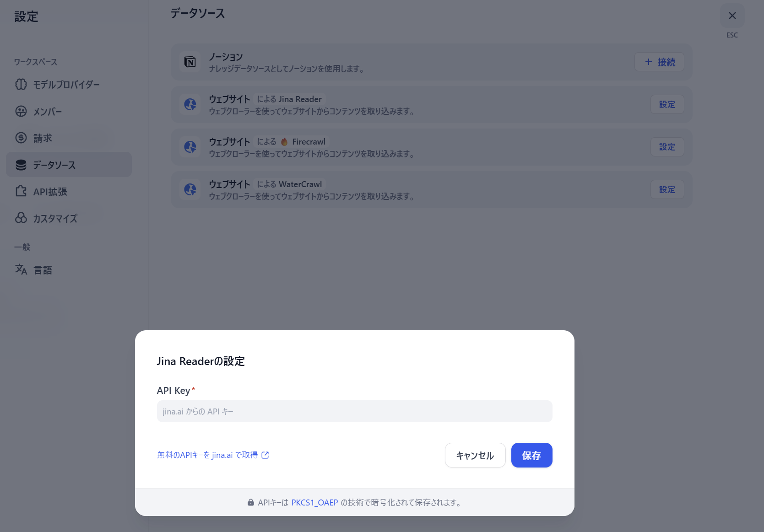Click the Firecrawl website globe icon
The image size is (764, 532).
[190, 147]
